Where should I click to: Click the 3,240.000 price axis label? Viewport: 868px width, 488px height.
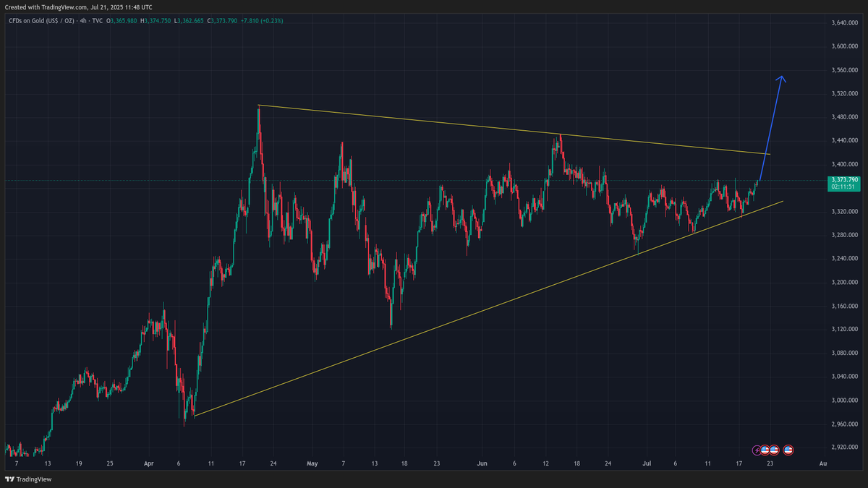pyautogui.click(x=845, y=258)
